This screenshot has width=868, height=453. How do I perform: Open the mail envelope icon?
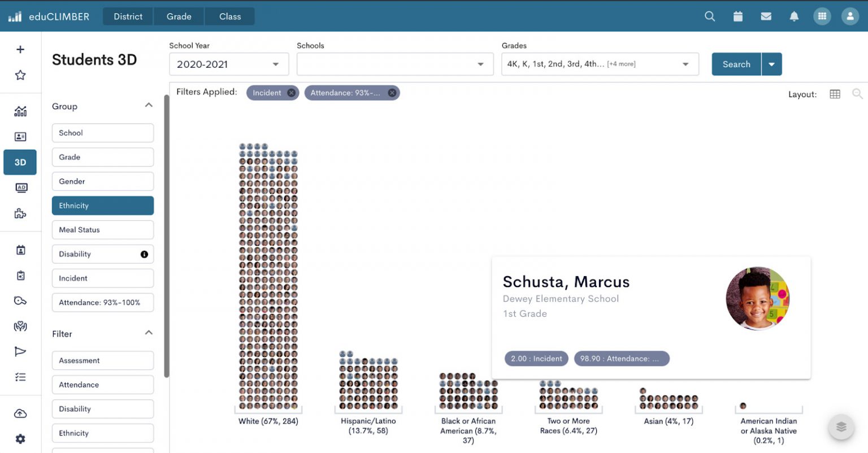pyautogui.click(x=766, y=16)
